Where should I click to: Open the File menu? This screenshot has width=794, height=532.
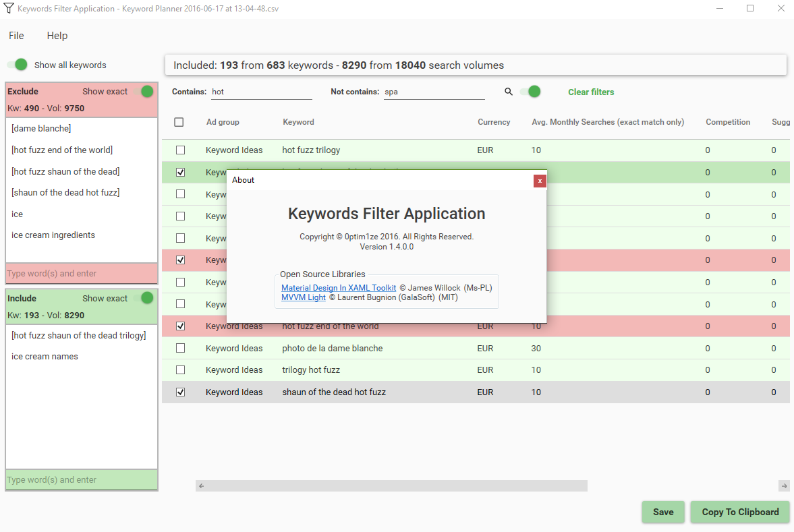coord(16,36)
